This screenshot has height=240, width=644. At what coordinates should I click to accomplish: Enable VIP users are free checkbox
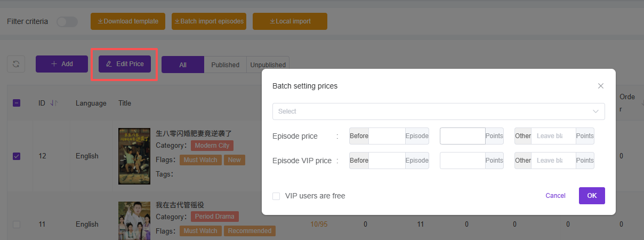click(276, 196)
